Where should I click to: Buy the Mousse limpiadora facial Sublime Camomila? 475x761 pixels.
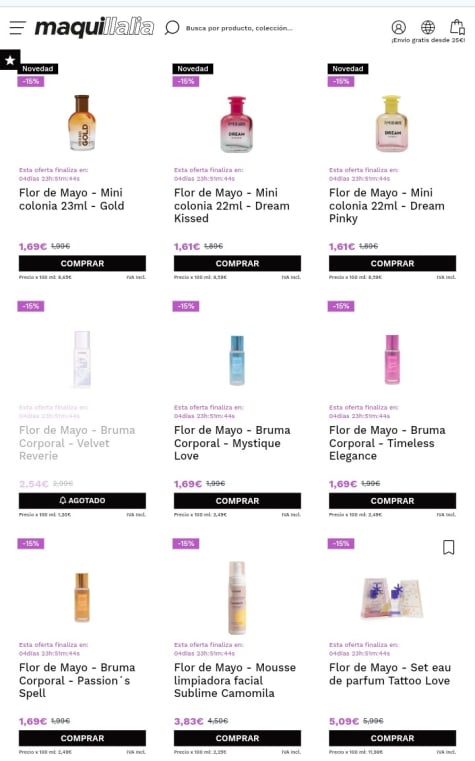pos(237,738)
